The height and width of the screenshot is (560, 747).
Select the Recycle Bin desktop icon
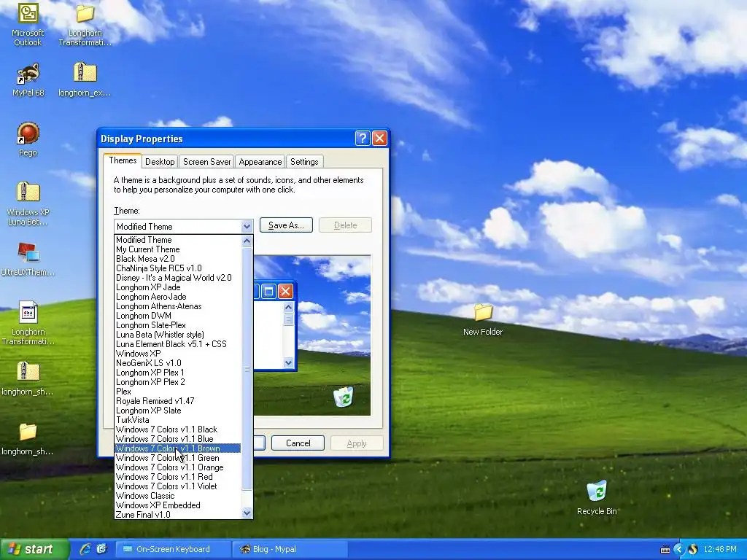(x=597, y=497)
